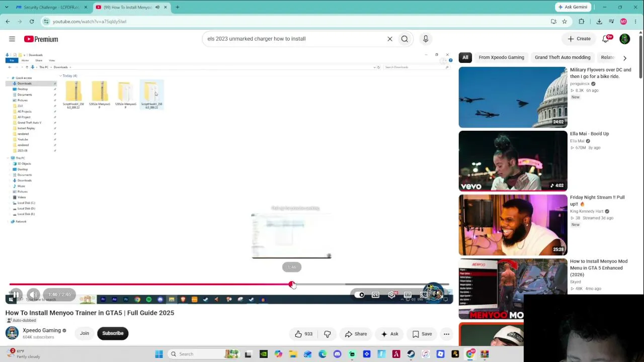The width and height of the screenshot is (644, 362).
Task: Click the Ask button below video
Action: [x=389, y=334]
